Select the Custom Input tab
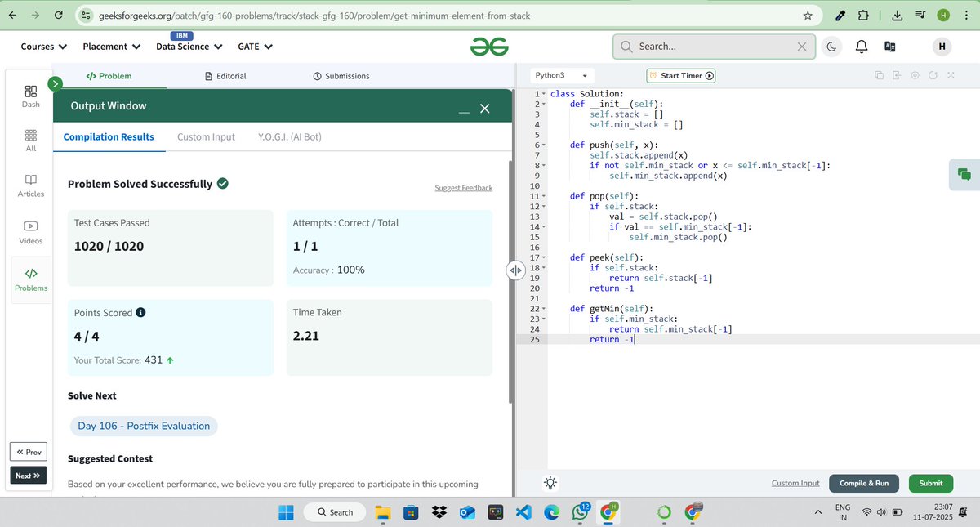 pos(206,137)
